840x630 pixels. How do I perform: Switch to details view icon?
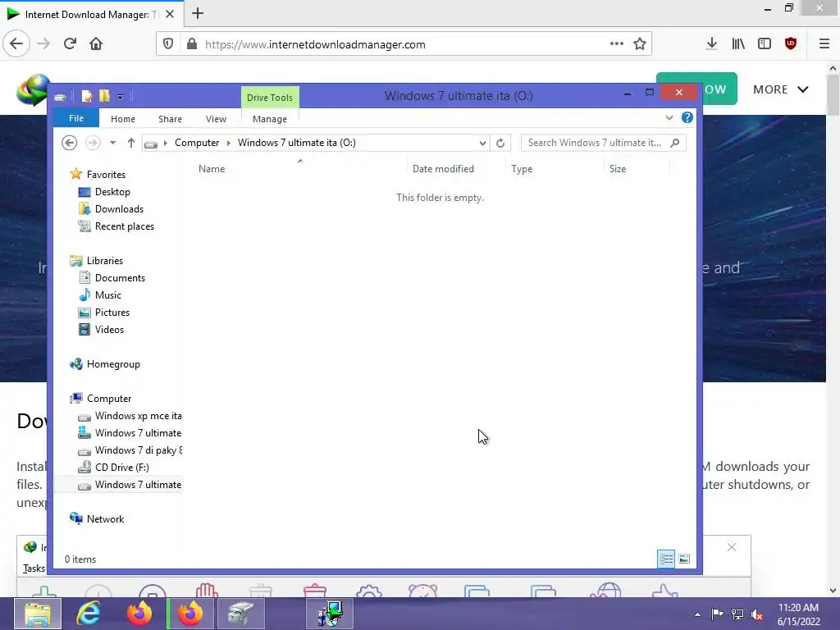(x=666, y=559)
